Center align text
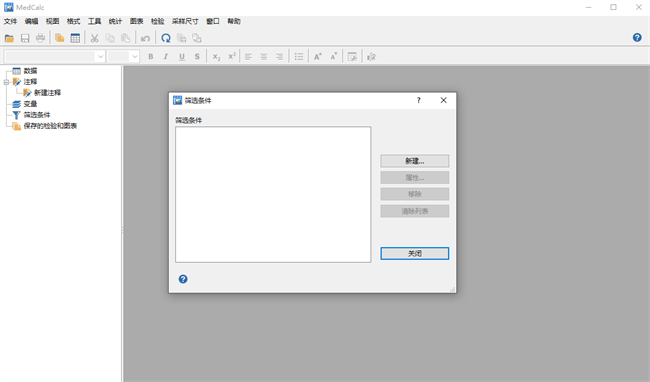This screenshot has height=382, width=650. pos(264,57)
